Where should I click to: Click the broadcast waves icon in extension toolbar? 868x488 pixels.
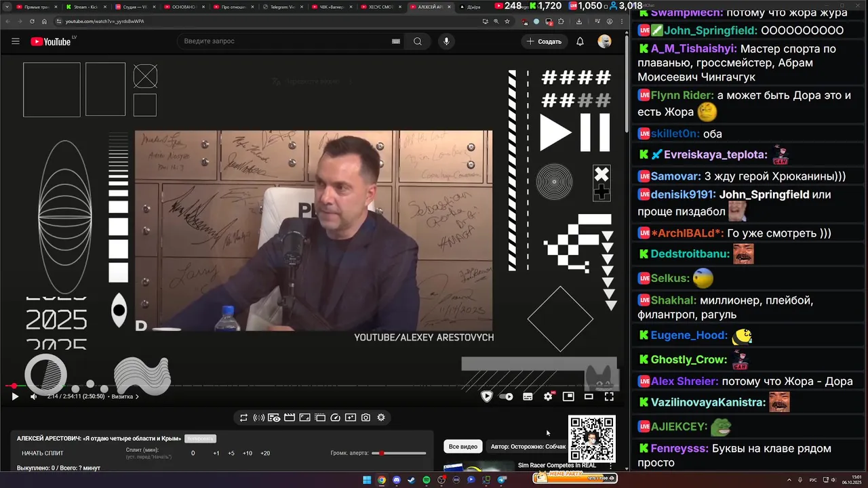pos(259,418)
